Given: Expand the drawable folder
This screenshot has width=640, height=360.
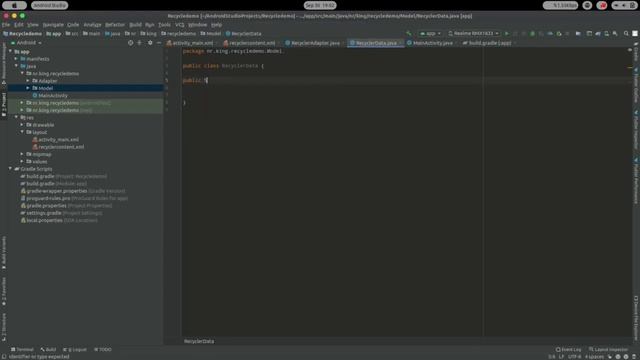Looking at the screenshot, I should pos(22,124).
